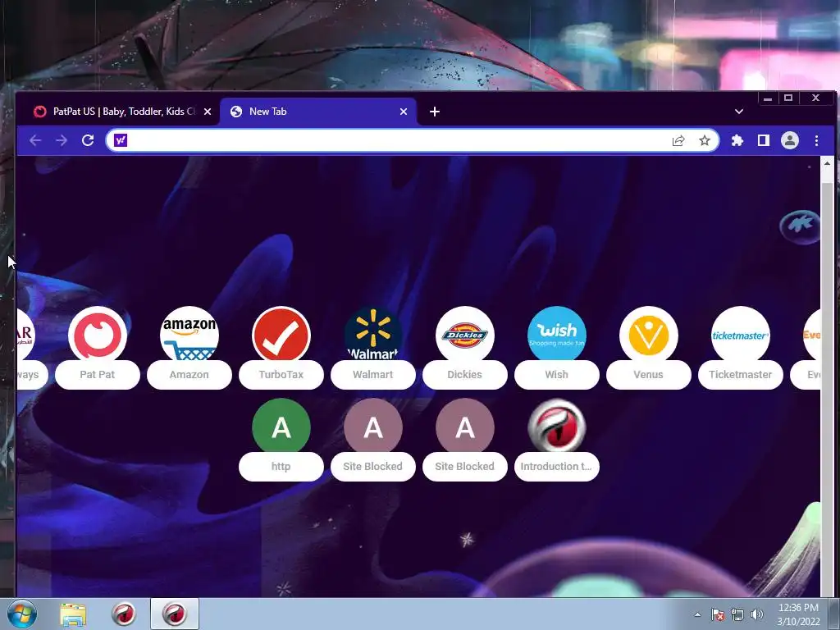This screenshot has width=840, height=630.
Task: Switch to the PatPat US tab
Action: tap(116, 112)
